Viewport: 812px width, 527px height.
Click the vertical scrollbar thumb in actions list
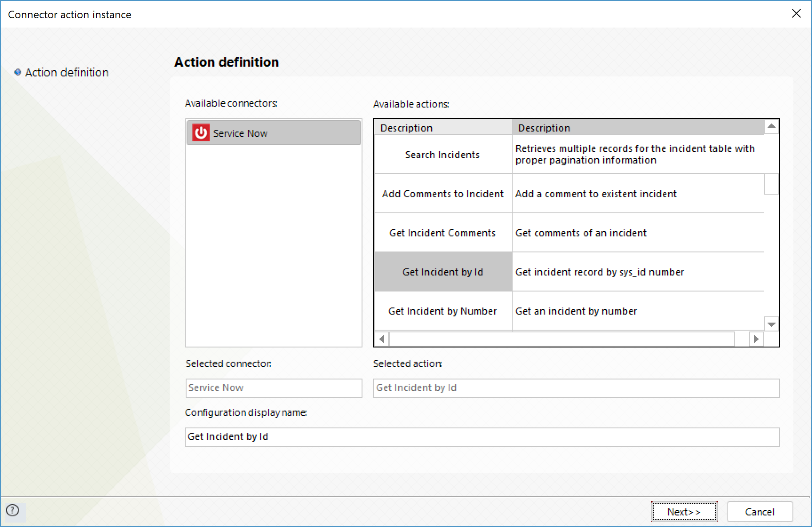point(772,184)
